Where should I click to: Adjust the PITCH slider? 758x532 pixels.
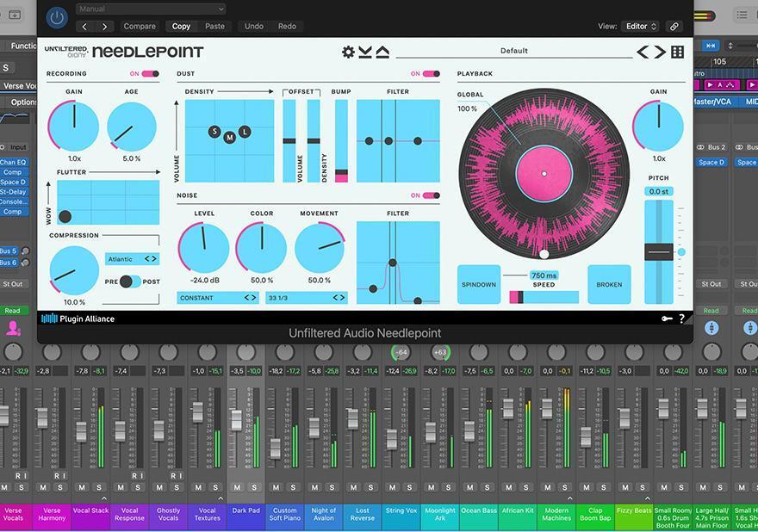point(660,251)
